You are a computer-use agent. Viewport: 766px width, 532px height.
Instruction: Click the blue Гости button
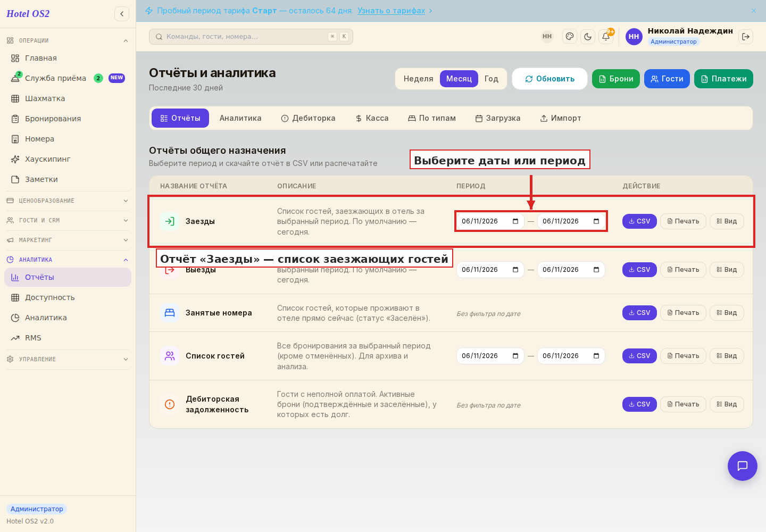point(667,79)
